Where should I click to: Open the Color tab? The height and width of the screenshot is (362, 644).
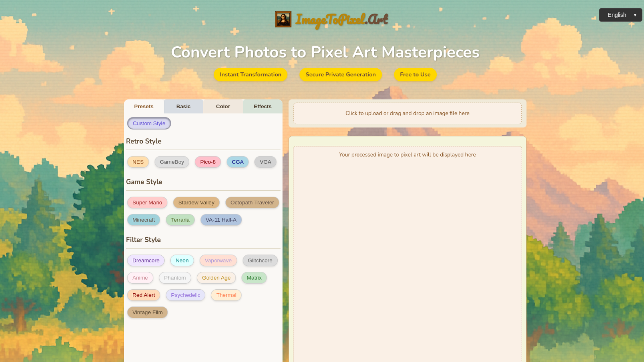[x=223, y=106]
